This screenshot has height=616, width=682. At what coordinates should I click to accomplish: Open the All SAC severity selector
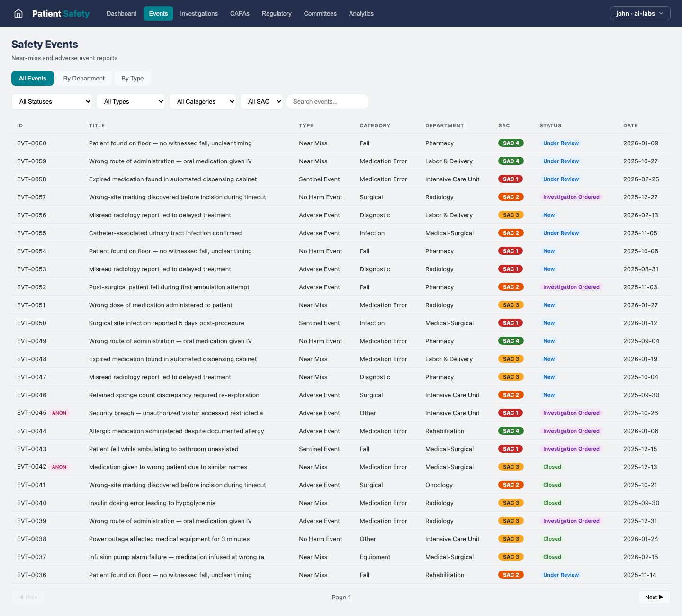click(261, 101)
